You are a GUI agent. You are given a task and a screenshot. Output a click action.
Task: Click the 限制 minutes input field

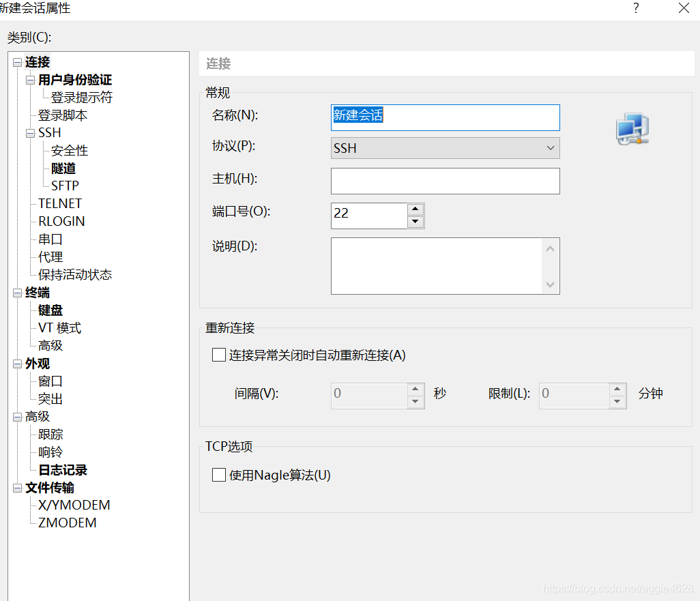(574, 396)
